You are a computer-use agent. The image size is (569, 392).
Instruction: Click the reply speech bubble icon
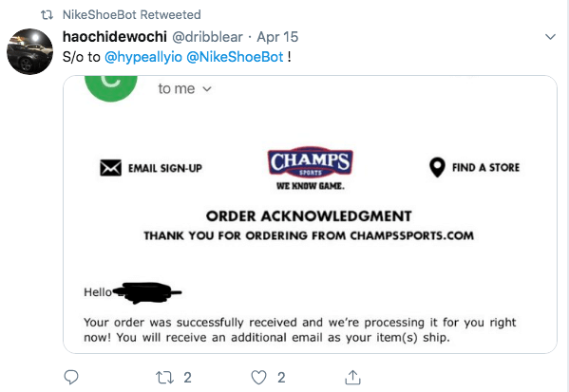point(70,377)
